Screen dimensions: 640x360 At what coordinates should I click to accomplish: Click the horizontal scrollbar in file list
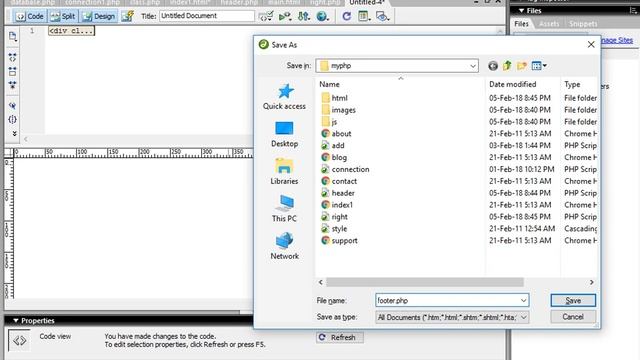425,282
